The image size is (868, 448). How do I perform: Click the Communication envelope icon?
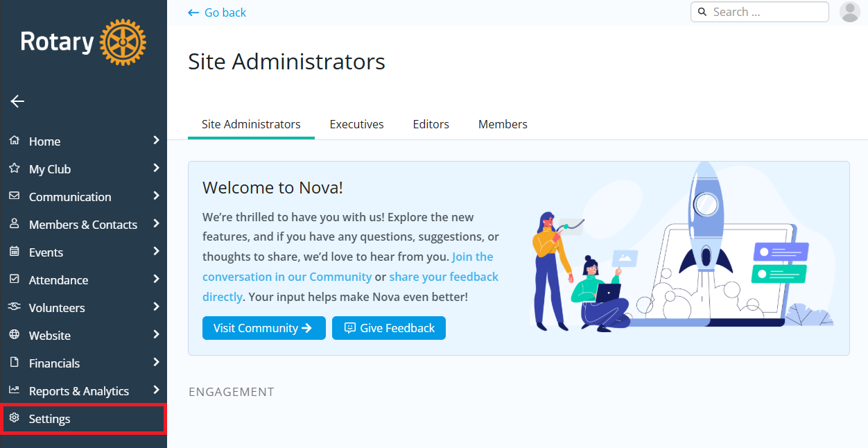[14, 196]
